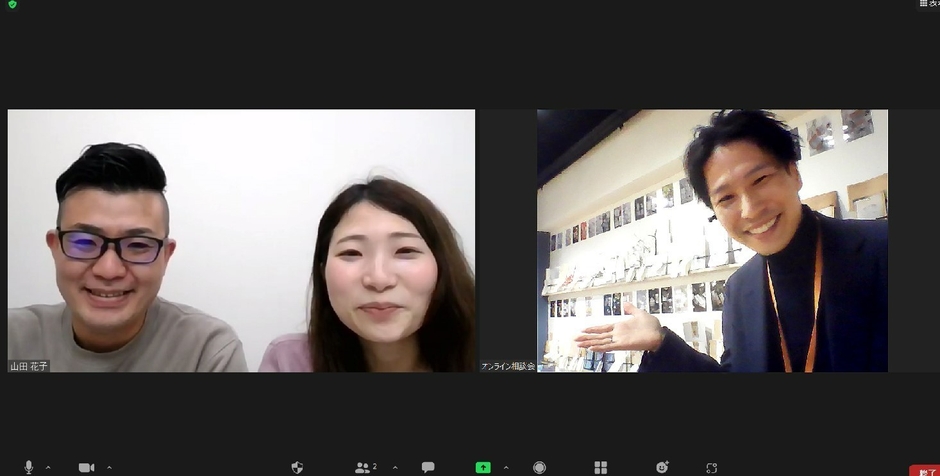Viewport: 940px width, 476px height.
Task: Enter full screen using the corner-brackets icon
Action: click(711, 467)
